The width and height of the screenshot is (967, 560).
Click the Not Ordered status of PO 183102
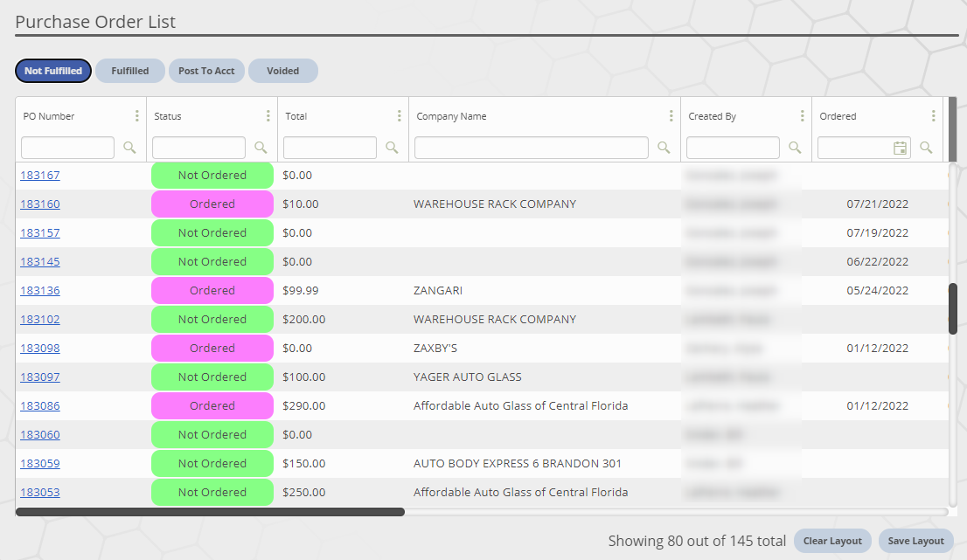pos(212,319)
